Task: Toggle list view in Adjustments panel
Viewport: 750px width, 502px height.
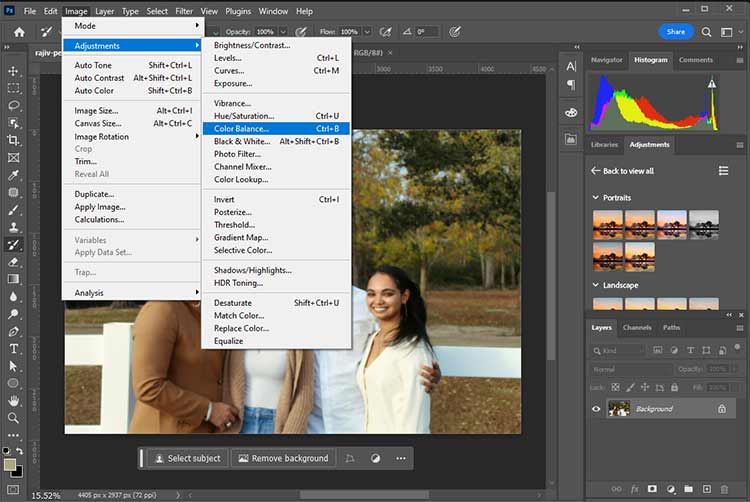Action: [723, 171]
